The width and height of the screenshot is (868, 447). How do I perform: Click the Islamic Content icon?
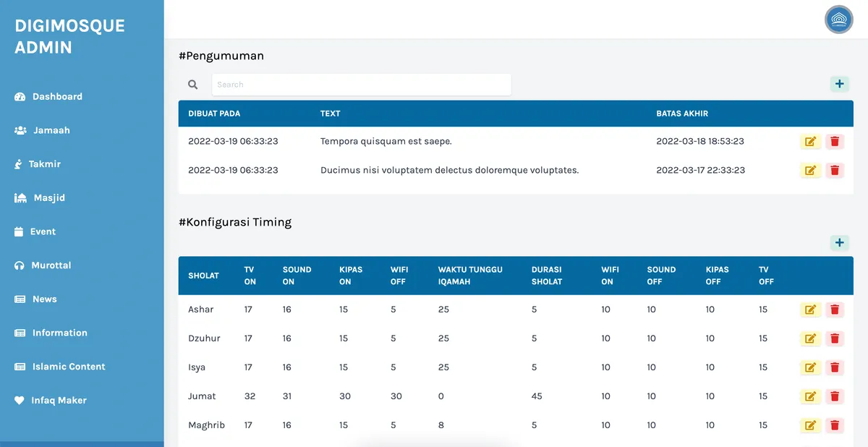(20, 367)
